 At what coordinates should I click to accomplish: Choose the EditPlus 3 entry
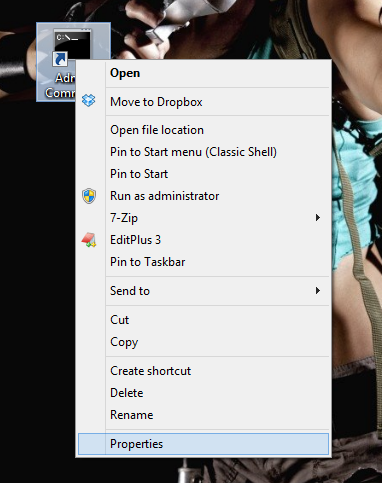[203, 240]
